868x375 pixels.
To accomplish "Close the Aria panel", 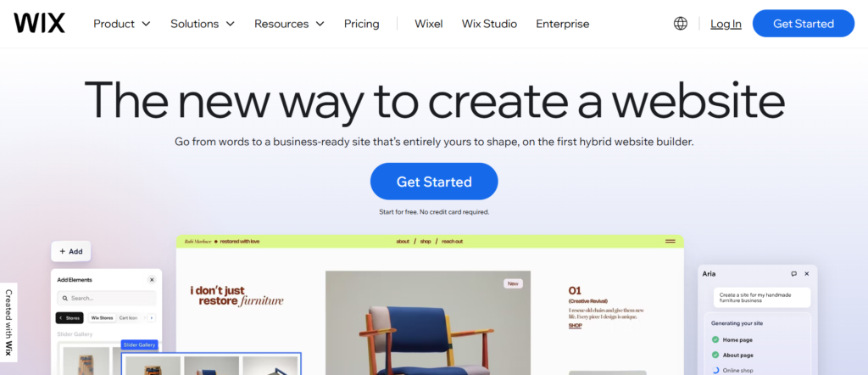I will point(807,274).
